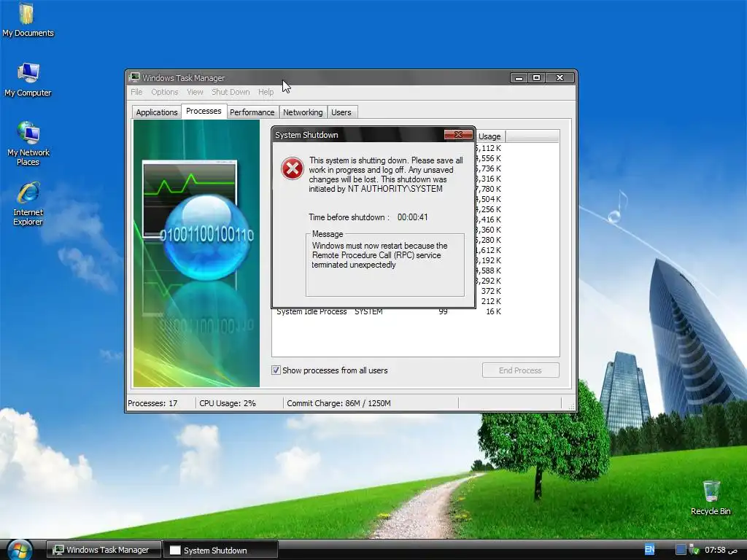Click the Start orb button
747x560 pixels.
click(x=19, y=551)
